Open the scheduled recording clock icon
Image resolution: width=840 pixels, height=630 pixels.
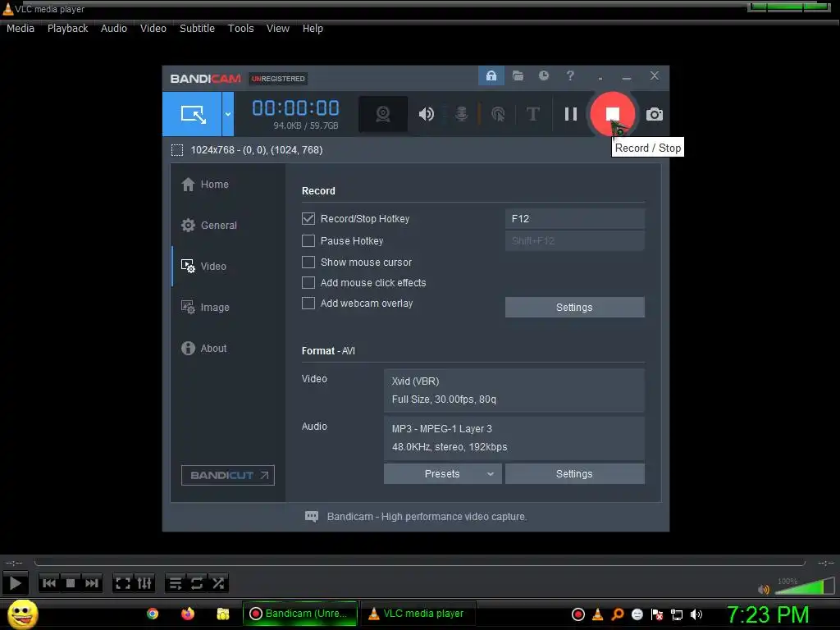click(544, 75)
